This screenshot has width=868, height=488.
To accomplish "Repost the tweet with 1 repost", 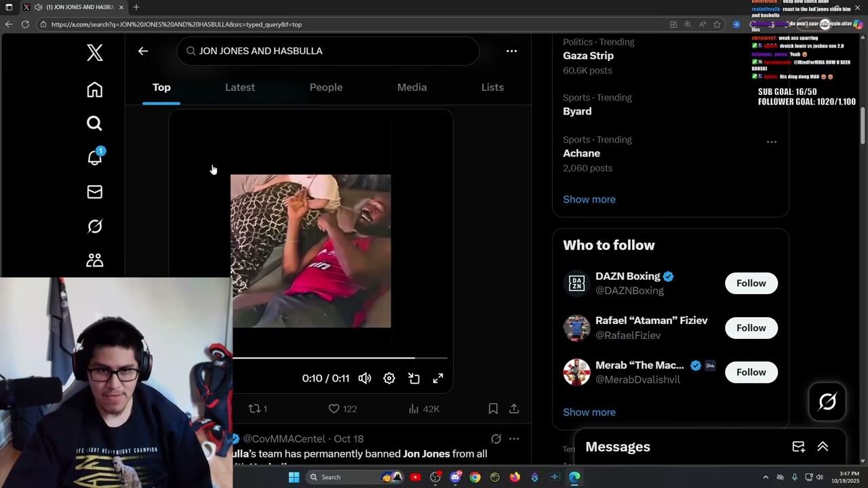I will pyautogui.click(x=258, y=409).
